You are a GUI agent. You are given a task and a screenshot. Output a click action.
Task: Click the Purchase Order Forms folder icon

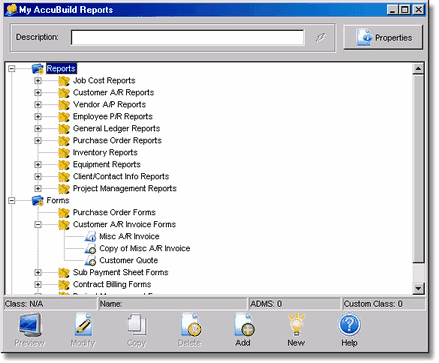(64, 213)
